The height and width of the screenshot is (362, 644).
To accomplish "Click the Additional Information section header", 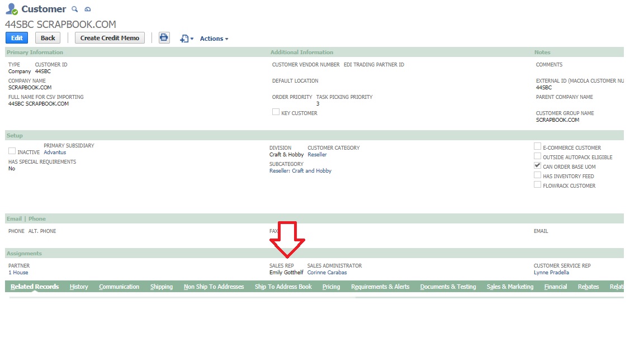I will coord(301,52).
